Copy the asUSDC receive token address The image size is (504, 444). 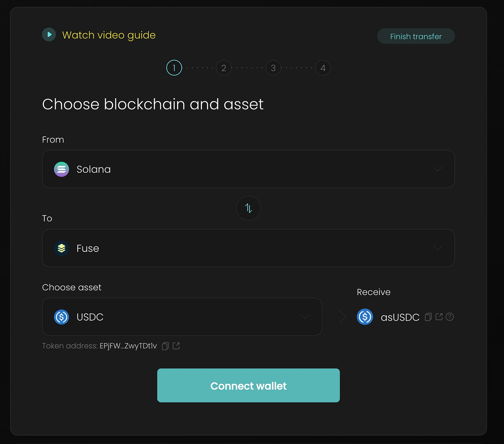(x=428, y=317)
